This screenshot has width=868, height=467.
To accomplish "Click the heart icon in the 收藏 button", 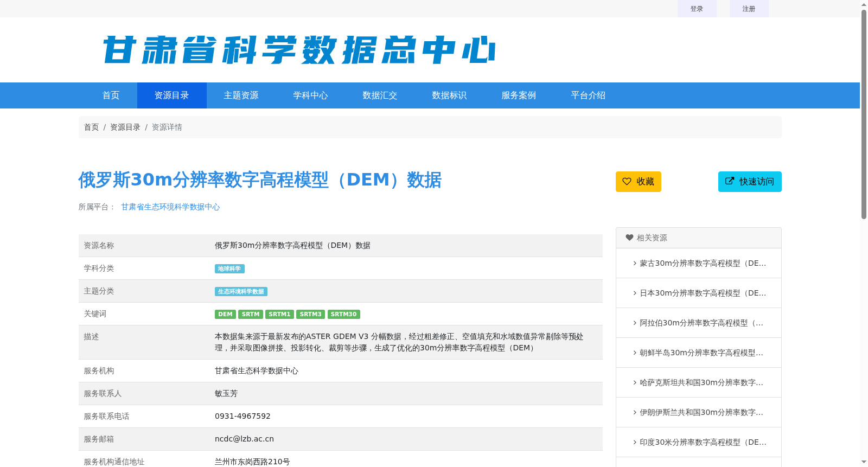I will (x=627, y=182).
